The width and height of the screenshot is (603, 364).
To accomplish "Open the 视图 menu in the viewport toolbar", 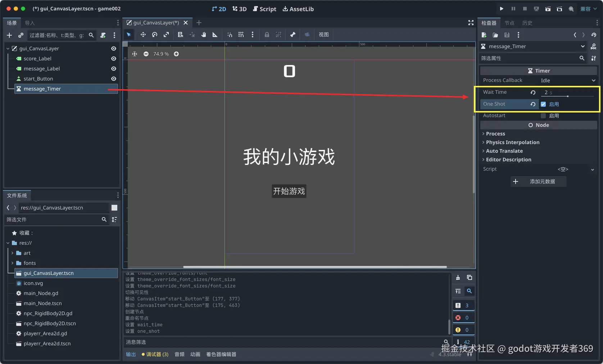I will point(324,34).
